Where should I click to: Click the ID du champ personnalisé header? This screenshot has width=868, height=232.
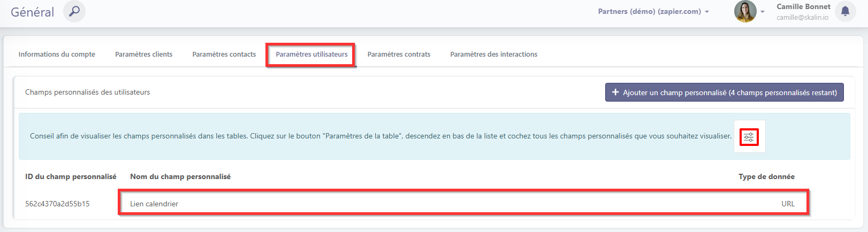[x=71, y=176]
